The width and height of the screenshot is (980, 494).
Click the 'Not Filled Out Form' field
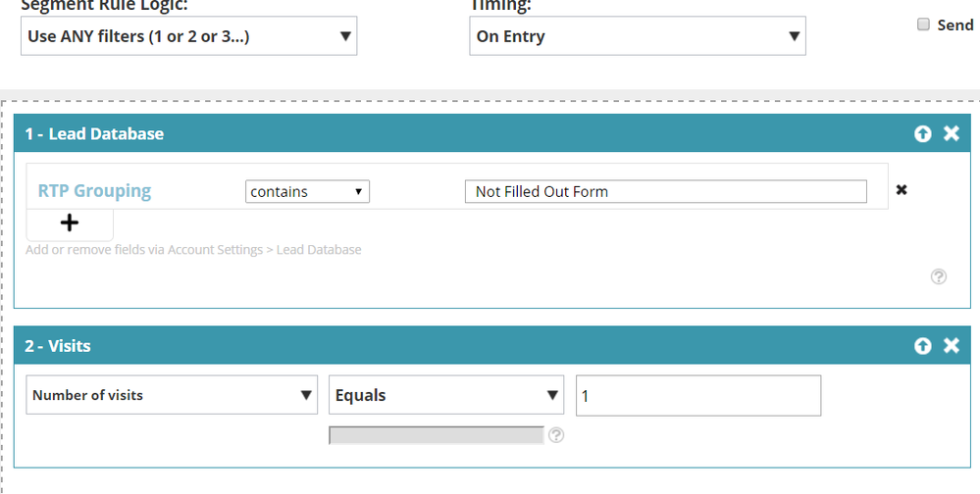[665, 191]
